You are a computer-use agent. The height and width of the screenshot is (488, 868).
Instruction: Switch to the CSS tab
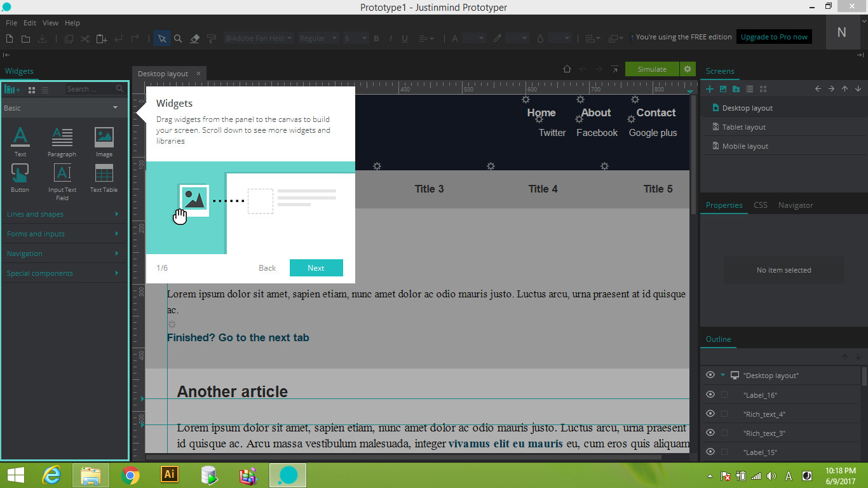(760, 205)
